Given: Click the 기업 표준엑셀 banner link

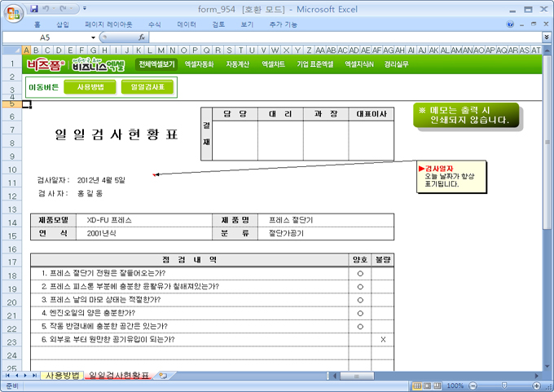Looking at the screenshot, I should point(315,64).
